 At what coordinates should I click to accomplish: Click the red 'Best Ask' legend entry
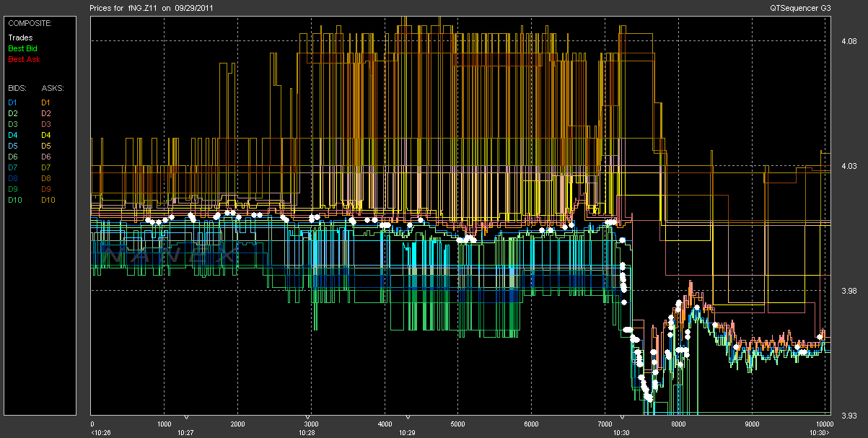coord(23,59)
